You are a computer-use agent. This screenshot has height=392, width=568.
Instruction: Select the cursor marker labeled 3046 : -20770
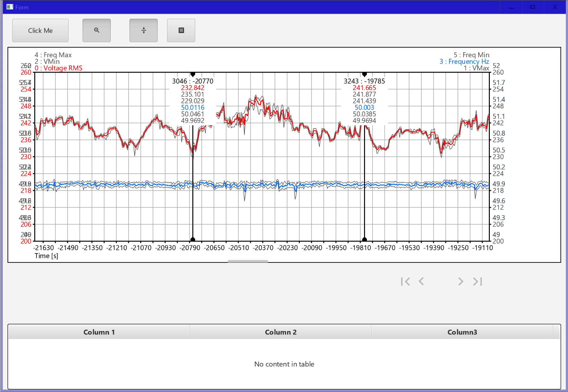[x=193, y=74]
